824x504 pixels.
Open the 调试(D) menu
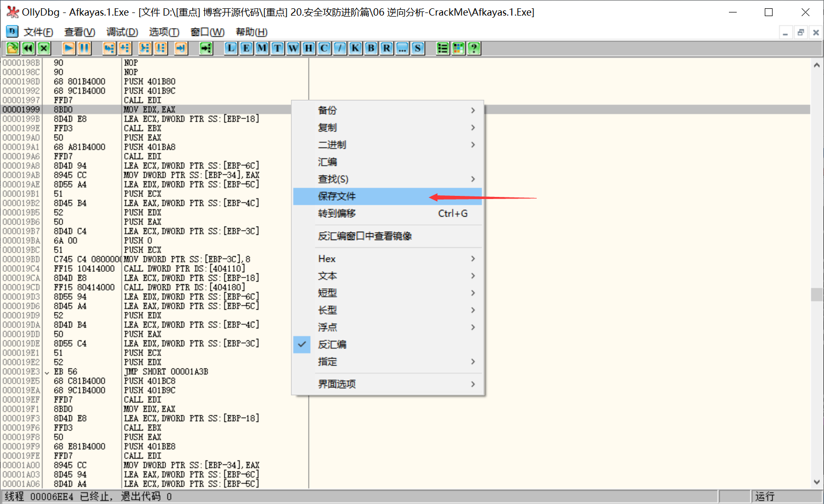pos(122,32)
